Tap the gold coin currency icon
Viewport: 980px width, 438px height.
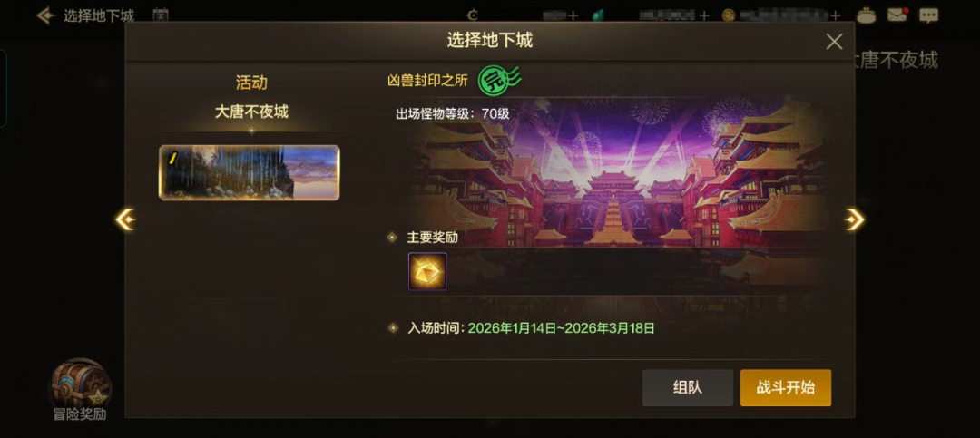coord(728,15)
